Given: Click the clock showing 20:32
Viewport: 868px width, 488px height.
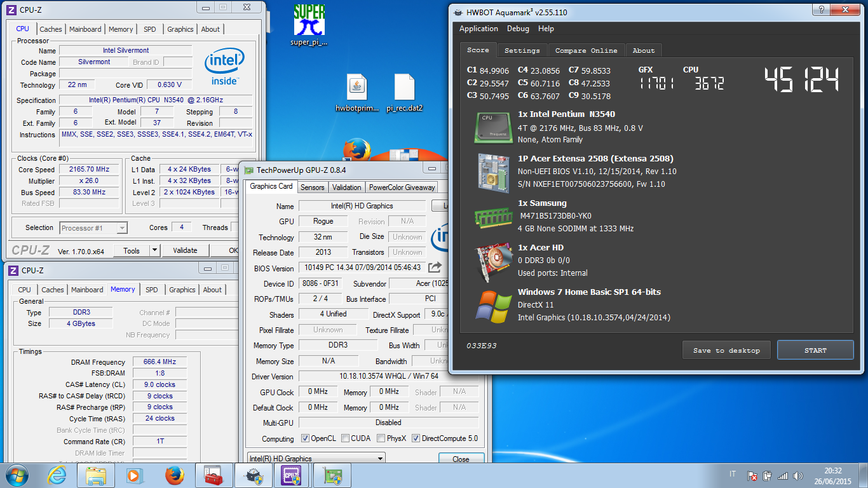Looking at the screenshot, I should [833, 471].
